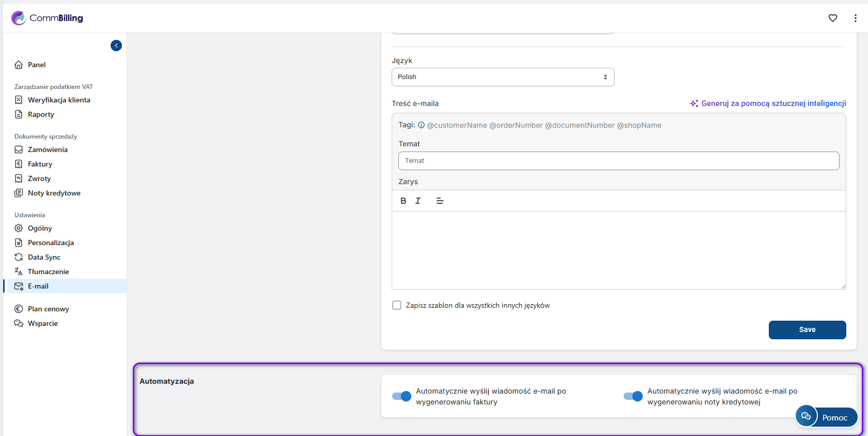Open Weryfikacja klienta menu item

point(59,100)
